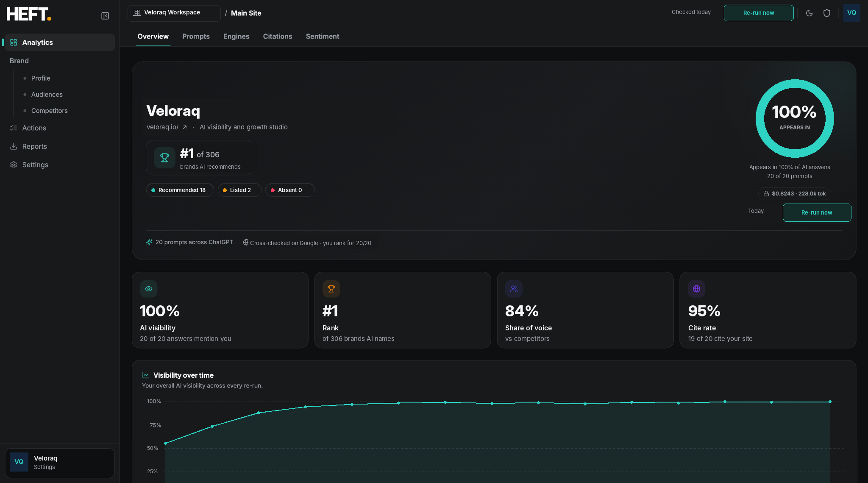Click the 100% Appears In progress ring
The width and height of the screenshot is (868, 483).
(x=795, y=118)
